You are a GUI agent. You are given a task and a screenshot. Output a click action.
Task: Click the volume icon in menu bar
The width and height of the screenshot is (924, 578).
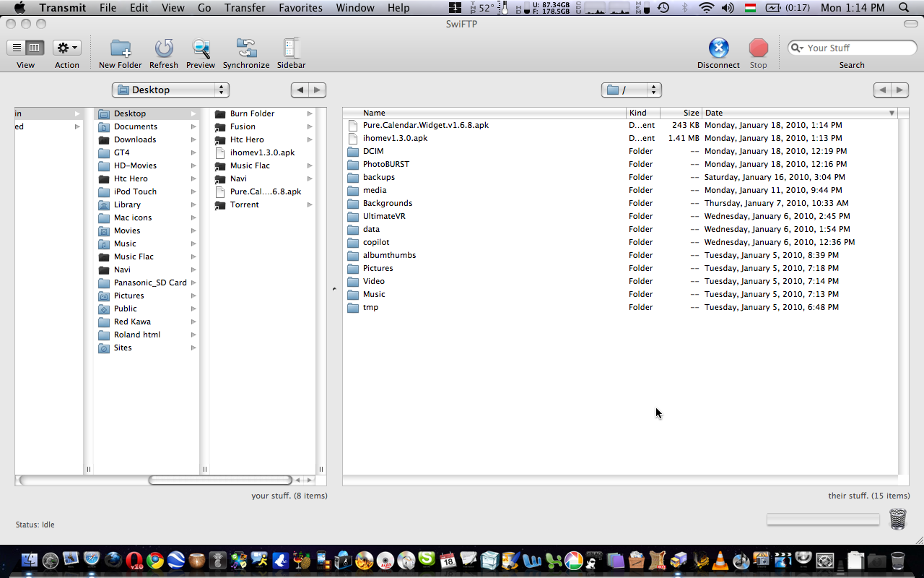[x=728, y=8]
